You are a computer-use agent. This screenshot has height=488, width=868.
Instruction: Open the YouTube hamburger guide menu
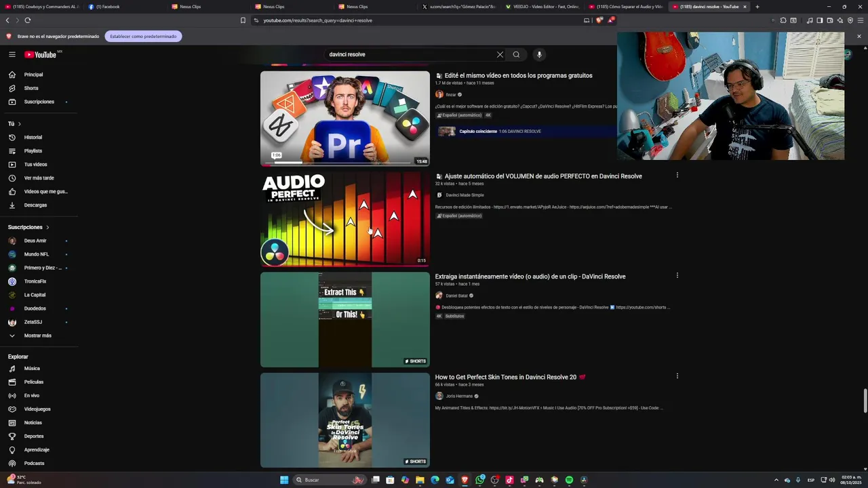click(12, 54)
